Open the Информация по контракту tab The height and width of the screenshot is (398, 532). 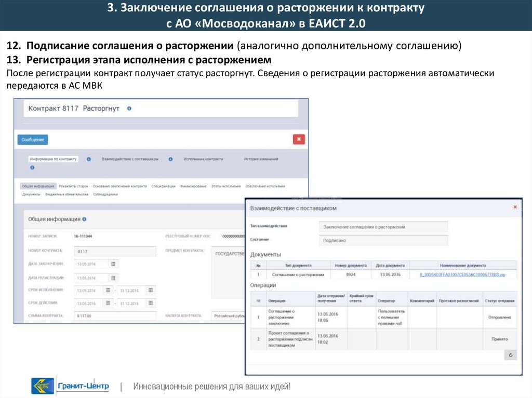54,159
